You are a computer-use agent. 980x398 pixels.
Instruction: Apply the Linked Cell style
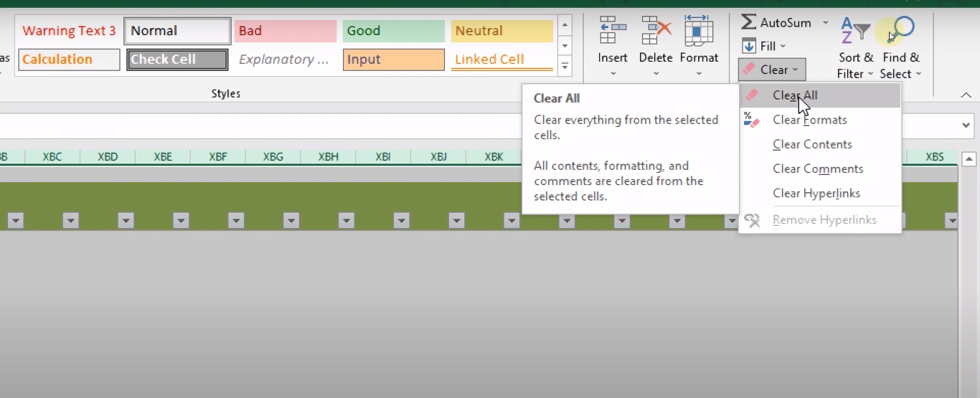502,60
